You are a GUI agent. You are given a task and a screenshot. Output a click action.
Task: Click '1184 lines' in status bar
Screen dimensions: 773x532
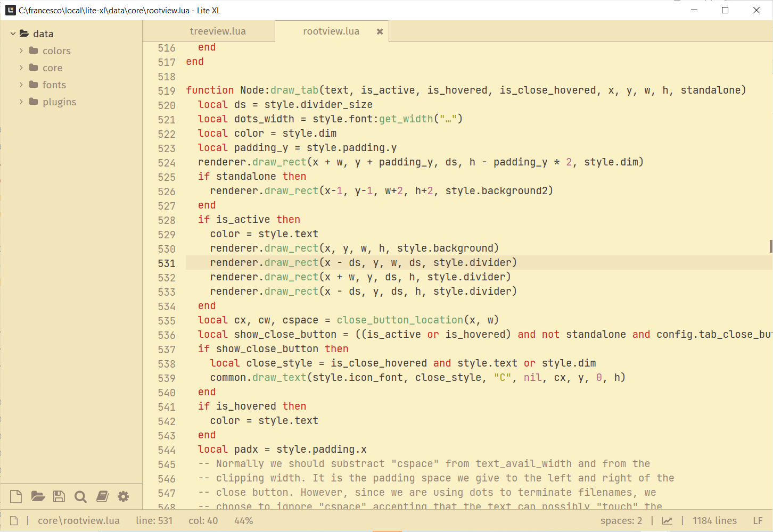point(714,521)
